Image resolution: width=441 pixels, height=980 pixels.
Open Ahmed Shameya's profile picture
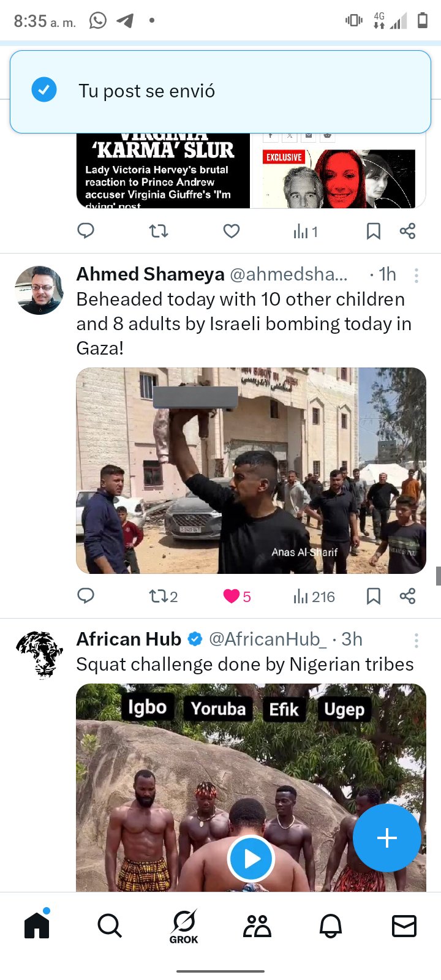39,290
